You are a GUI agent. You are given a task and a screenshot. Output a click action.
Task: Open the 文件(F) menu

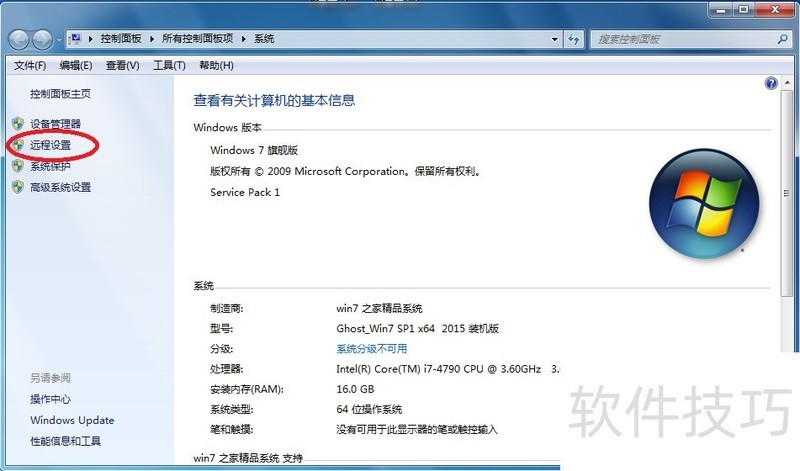coord(30,65)
